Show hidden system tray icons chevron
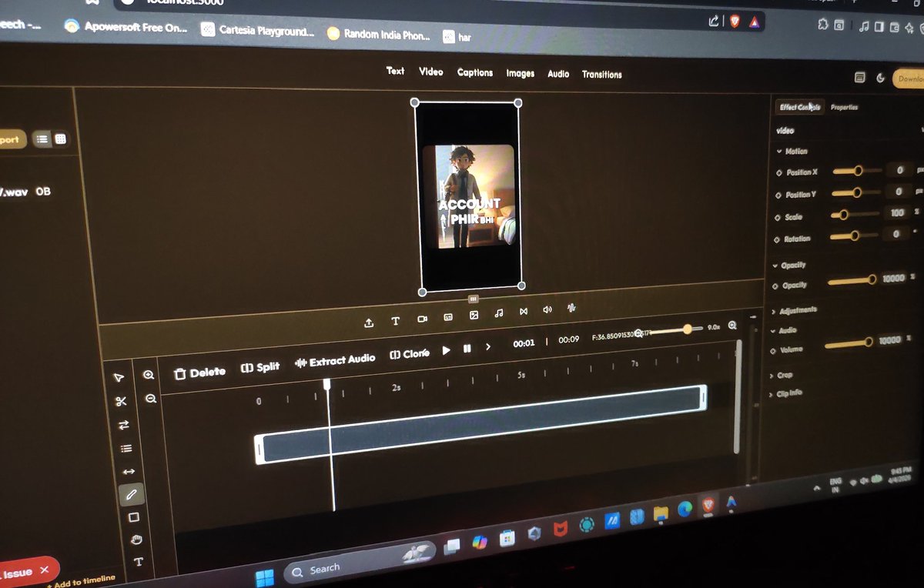Viewport: 924px width, 588px height. (x=816, y=488)
